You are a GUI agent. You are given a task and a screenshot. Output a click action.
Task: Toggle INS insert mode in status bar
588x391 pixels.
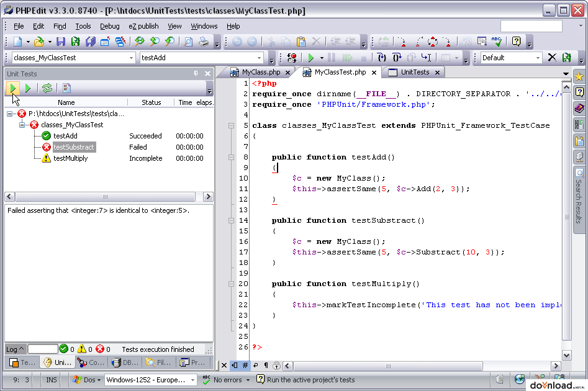pos(52,380)
